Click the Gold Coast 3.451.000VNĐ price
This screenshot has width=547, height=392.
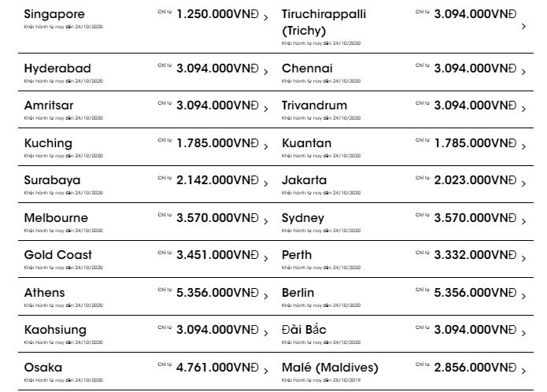click(x=217, y=255)
